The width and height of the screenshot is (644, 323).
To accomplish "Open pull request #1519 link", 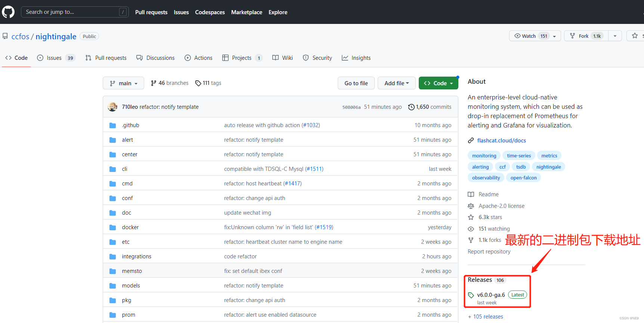I will pyautogui.click(x=324, y=227).
